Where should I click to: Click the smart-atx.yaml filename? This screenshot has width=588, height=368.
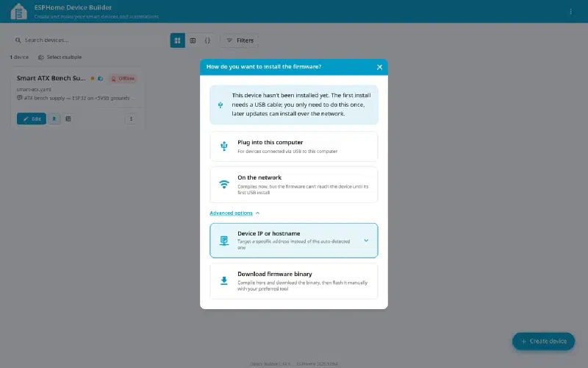(x=34, y=89)
